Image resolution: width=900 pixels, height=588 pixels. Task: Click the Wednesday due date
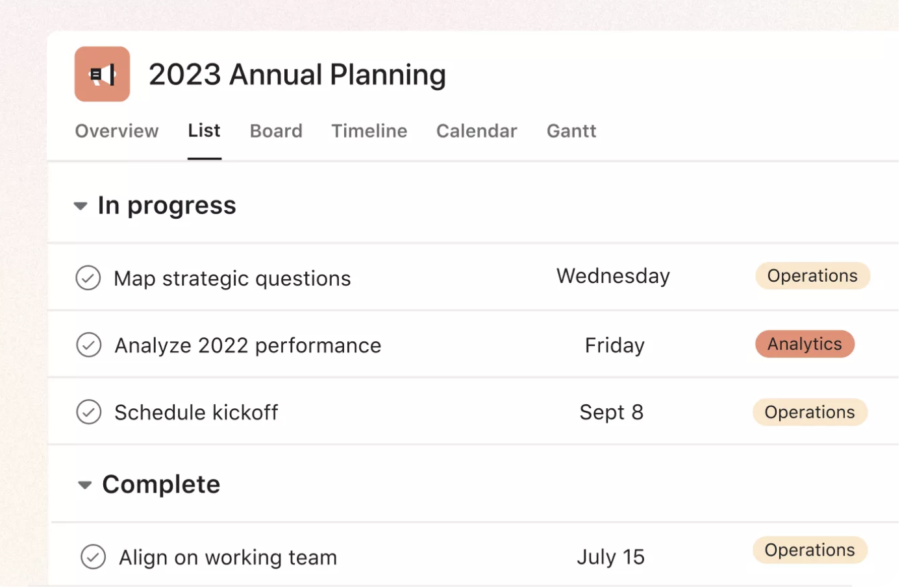[613, 276]
